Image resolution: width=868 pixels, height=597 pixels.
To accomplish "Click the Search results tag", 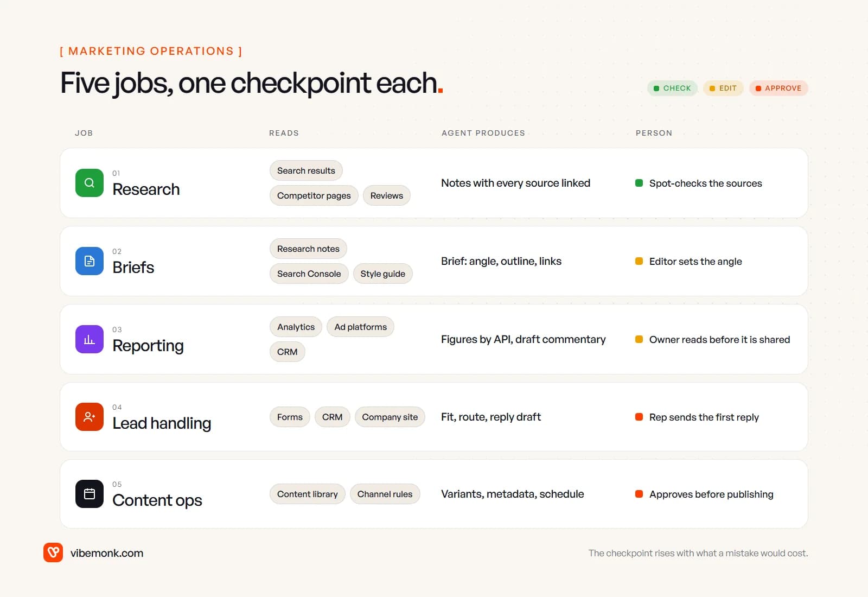I will [306, 170].
